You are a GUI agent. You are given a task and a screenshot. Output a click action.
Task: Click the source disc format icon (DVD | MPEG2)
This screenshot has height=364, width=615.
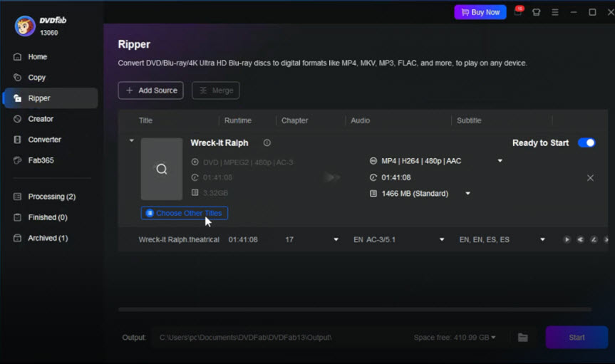(x=195, y=162)
